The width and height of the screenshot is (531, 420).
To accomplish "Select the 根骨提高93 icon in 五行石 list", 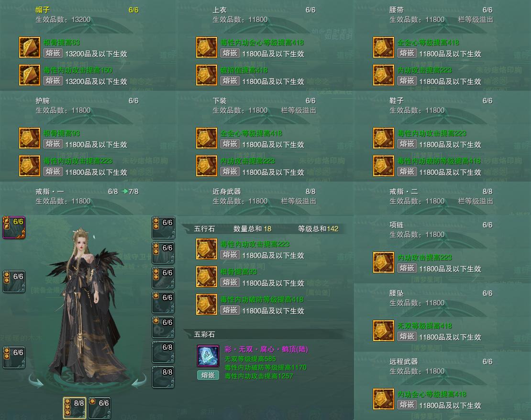I will [x=207, y=277].
